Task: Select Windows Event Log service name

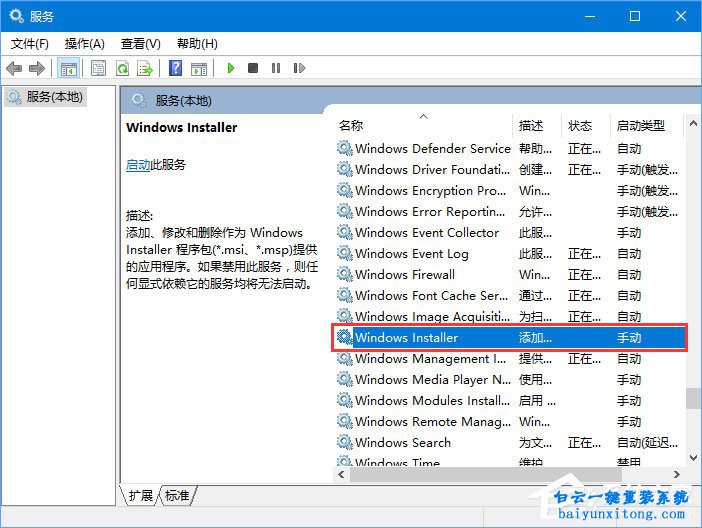Action: pos(411,253)
